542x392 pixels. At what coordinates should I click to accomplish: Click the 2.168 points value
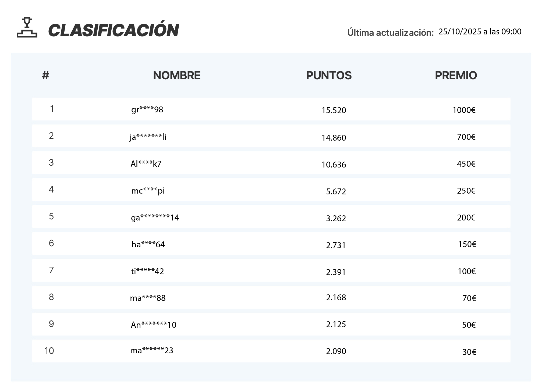(x=336, y=297)
